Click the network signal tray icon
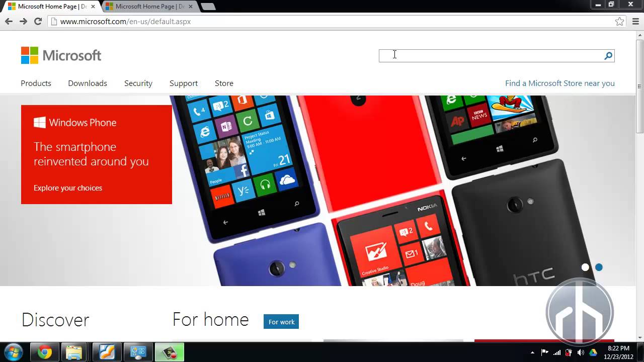The height and width of the screenshot is (362, 644). tap(556, 352)
